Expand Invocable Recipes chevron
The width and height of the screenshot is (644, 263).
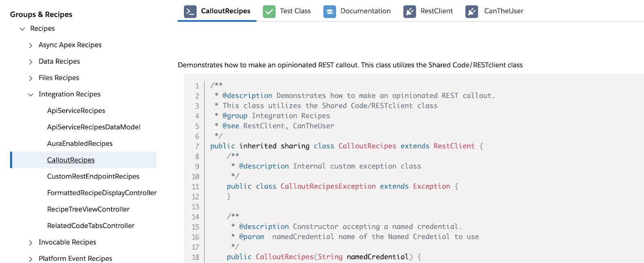point(31,243)
